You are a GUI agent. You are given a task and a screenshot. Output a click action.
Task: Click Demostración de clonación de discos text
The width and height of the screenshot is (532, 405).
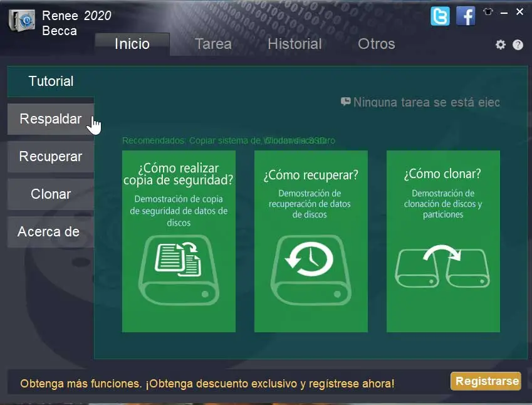[x=442, y=204]
